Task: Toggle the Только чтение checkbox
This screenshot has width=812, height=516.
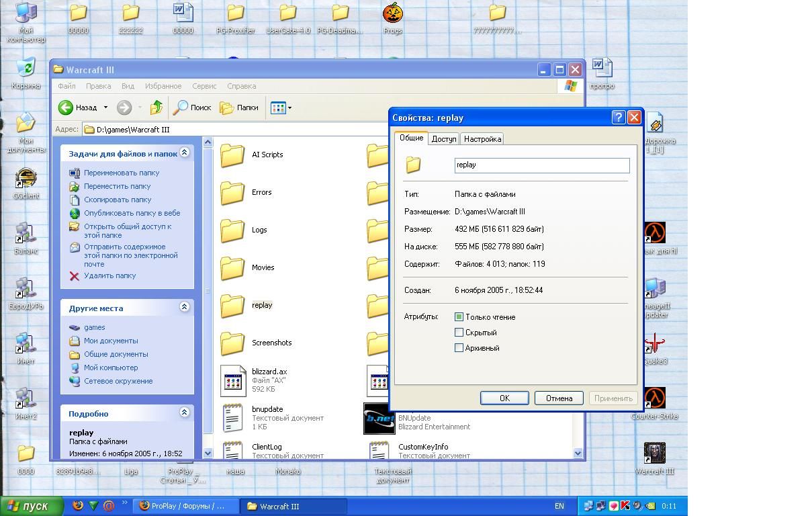Action: point(459,317)
